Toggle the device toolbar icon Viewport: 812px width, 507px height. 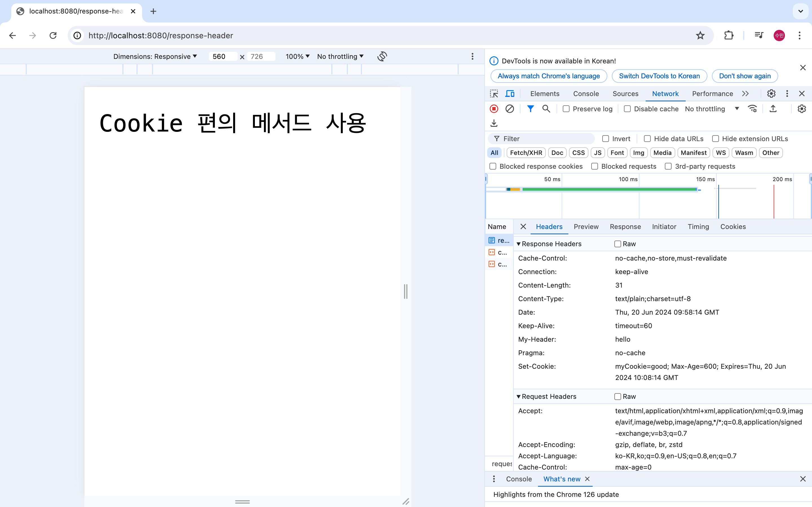510,94
